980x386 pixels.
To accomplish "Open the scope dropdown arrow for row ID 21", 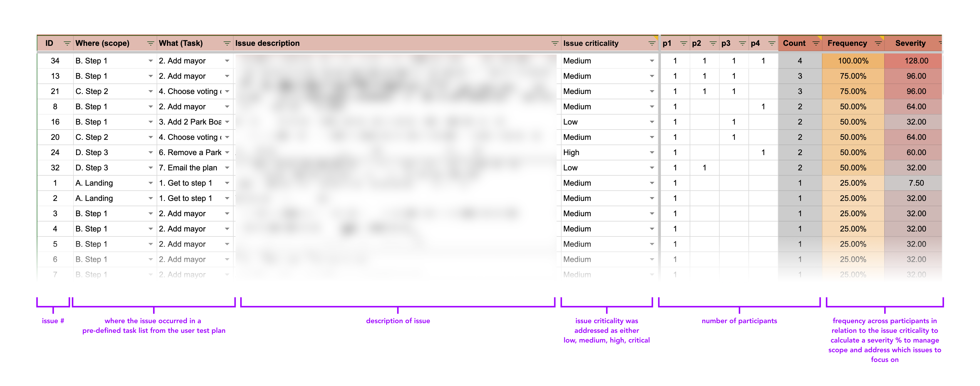I will 151,91.
